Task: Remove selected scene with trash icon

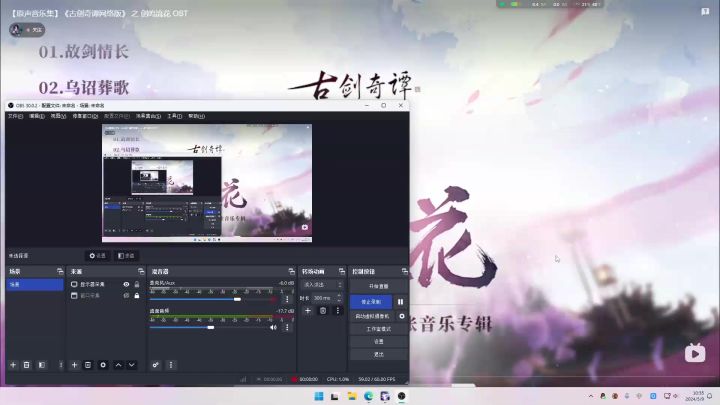Action: (x=27, y=365)
